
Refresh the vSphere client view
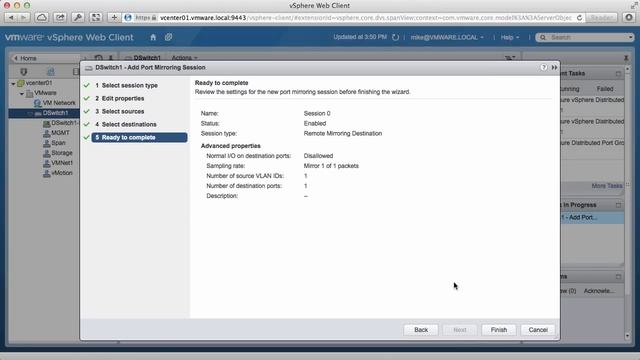click(395, 37)
